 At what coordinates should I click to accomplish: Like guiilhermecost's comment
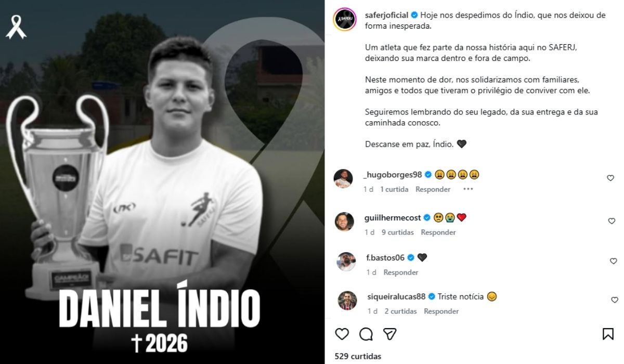point(612,221)
